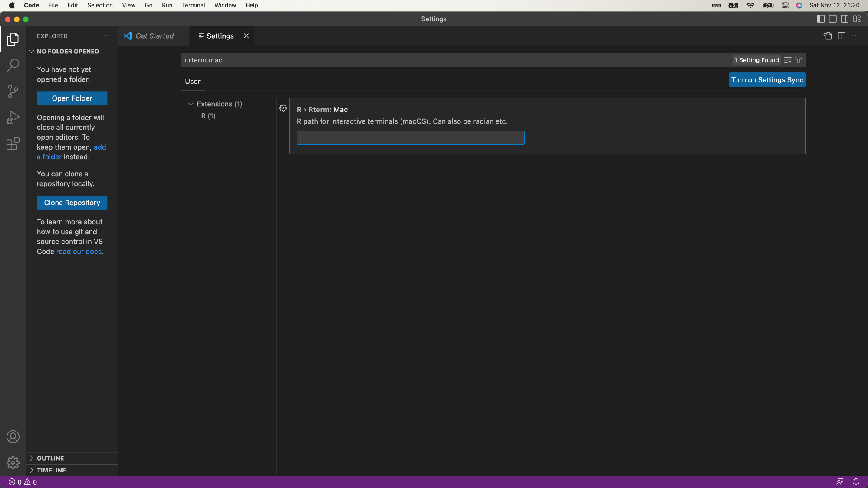Open the Extensions view
Screen dimensions: 868x488
pyautogui.click(x=13, y=144)
